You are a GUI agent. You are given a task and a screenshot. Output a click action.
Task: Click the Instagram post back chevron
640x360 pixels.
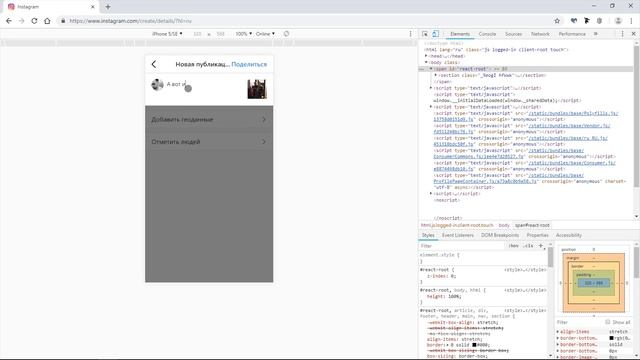154,64
